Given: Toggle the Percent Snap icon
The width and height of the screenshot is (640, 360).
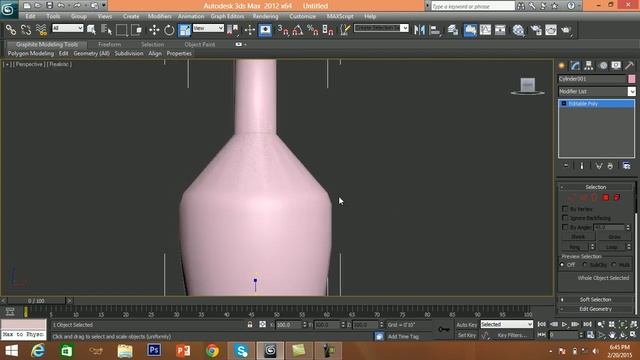Looking at the screenshot, I should click(313, 30).
